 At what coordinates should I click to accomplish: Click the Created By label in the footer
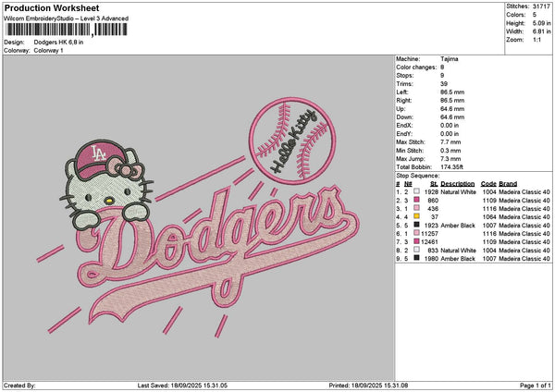pyautogui.click(x=19, y=386)
